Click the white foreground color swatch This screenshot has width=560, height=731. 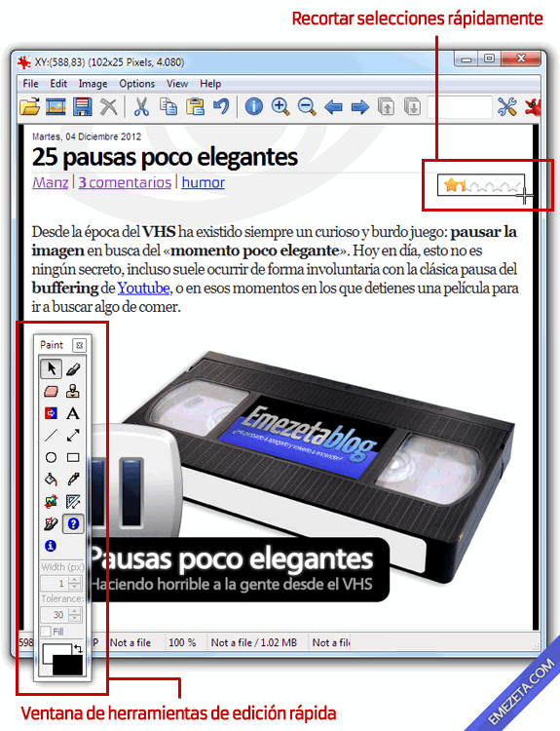51,650
